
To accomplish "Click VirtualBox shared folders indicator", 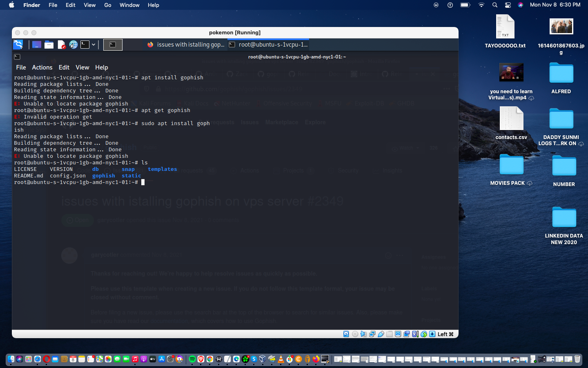I will click(x=390, y=334).
